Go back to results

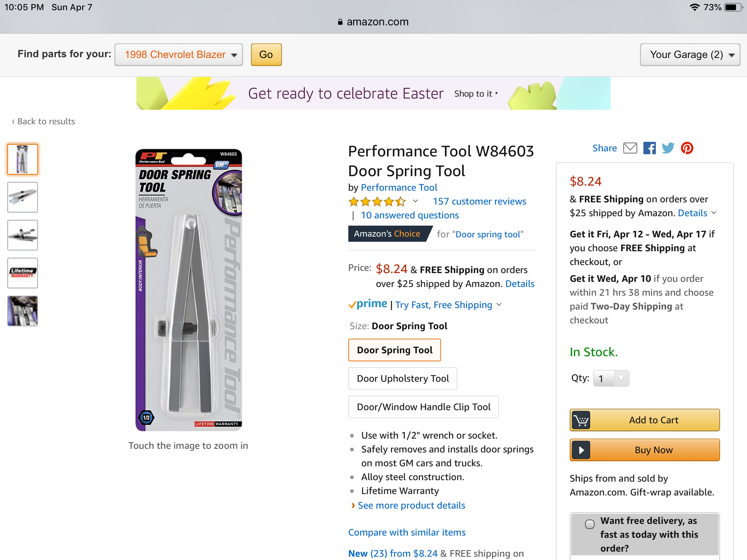click(44, 121)
